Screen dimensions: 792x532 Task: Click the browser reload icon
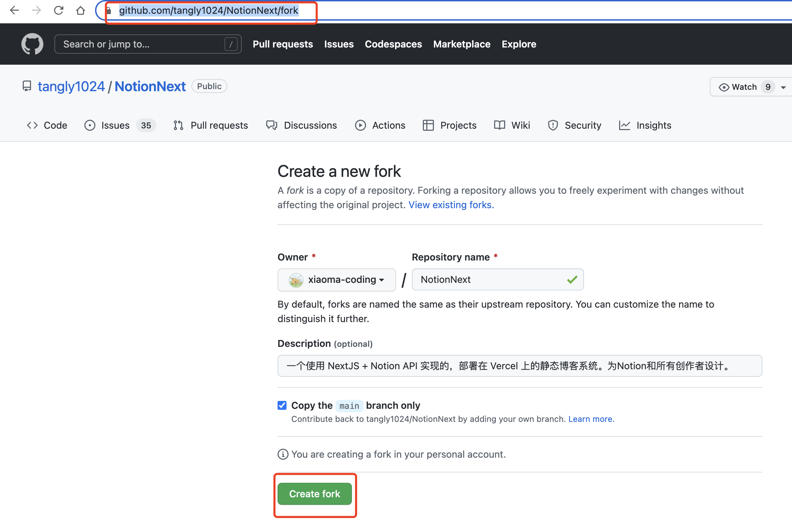point(59,10)
